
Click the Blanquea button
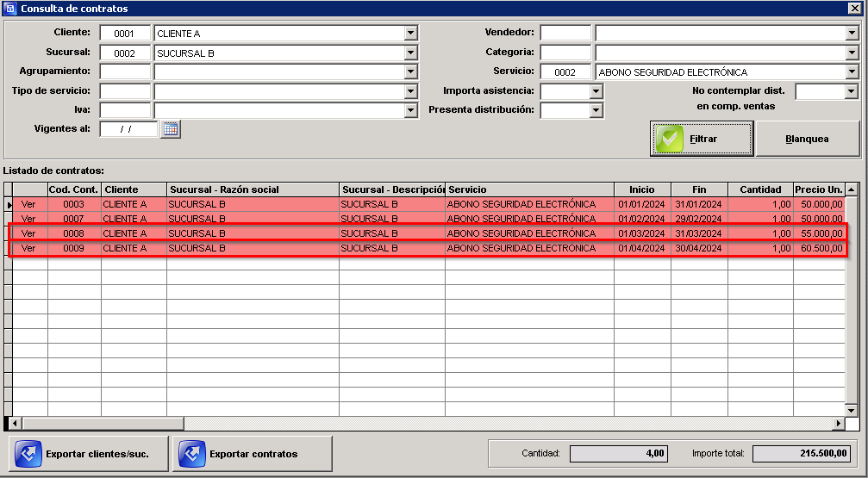(x=807, y=139)
